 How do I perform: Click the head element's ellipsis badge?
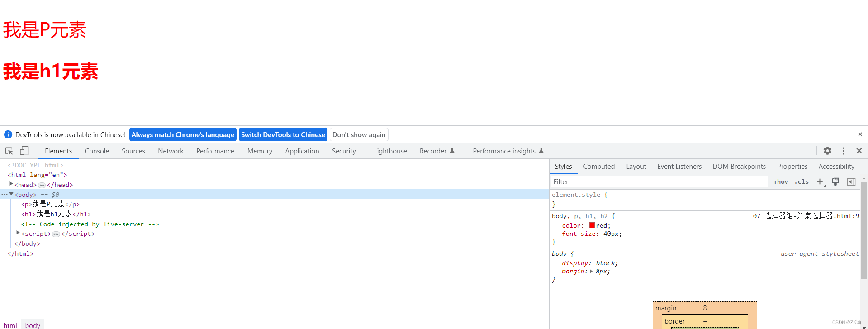(x=42, y=185)
